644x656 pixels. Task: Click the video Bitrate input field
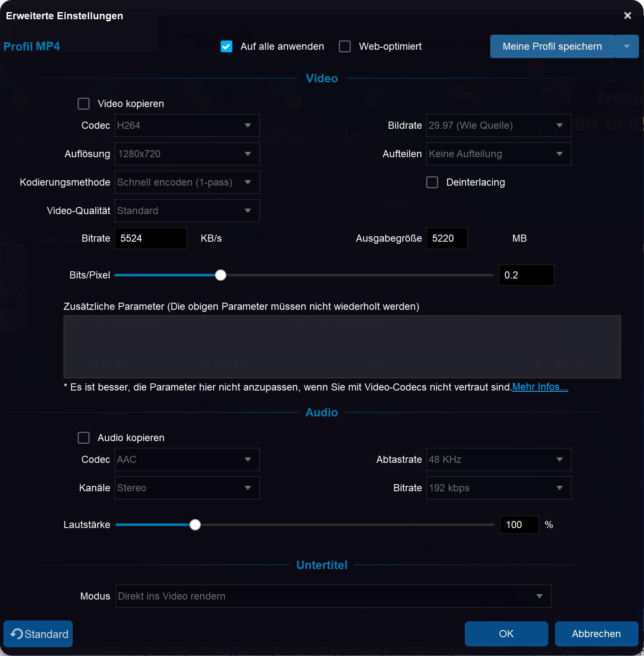tap(150, 238)
